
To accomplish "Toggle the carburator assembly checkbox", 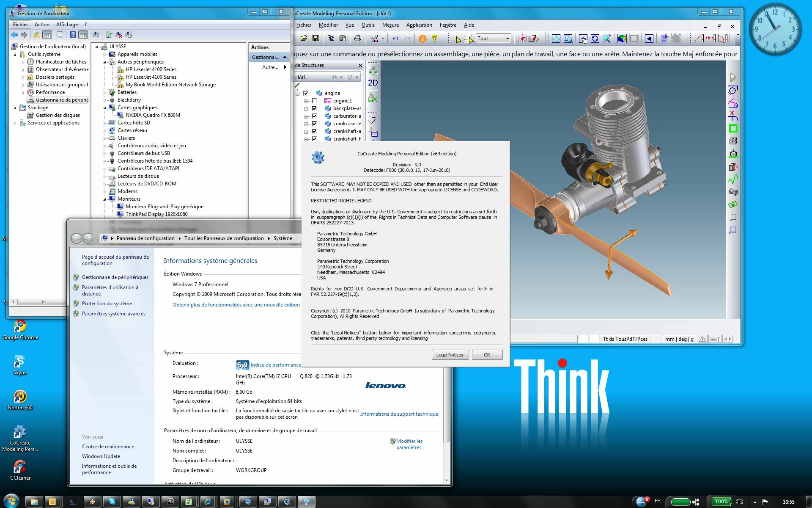I will (x=314, y=116).
